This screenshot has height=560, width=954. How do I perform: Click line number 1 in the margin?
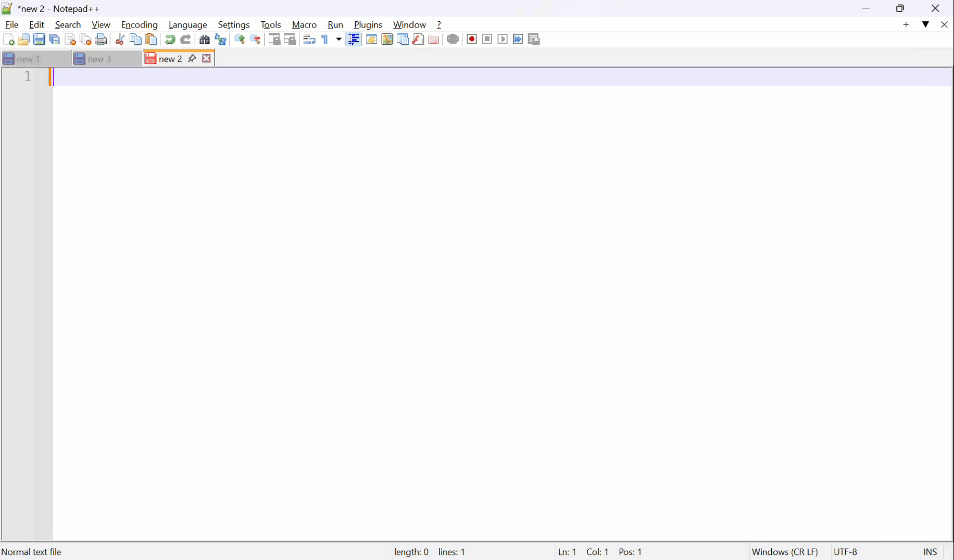[28, 77]
